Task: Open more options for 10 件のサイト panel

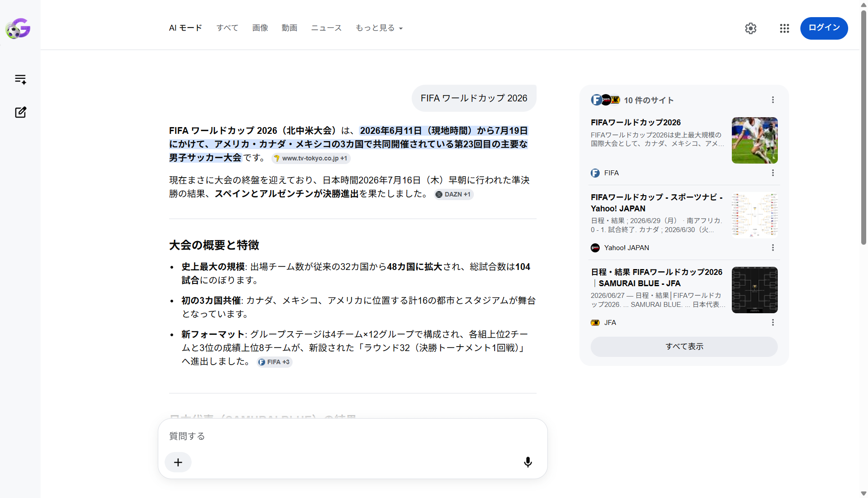Action: [x=772, y=100]
